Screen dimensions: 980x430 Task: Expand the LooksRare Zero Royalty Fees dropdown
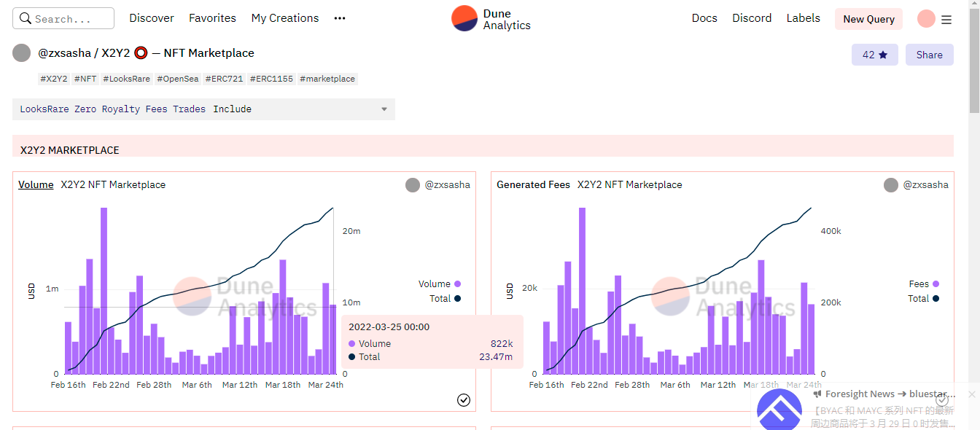pyautogui.click(x=203, y=109)
